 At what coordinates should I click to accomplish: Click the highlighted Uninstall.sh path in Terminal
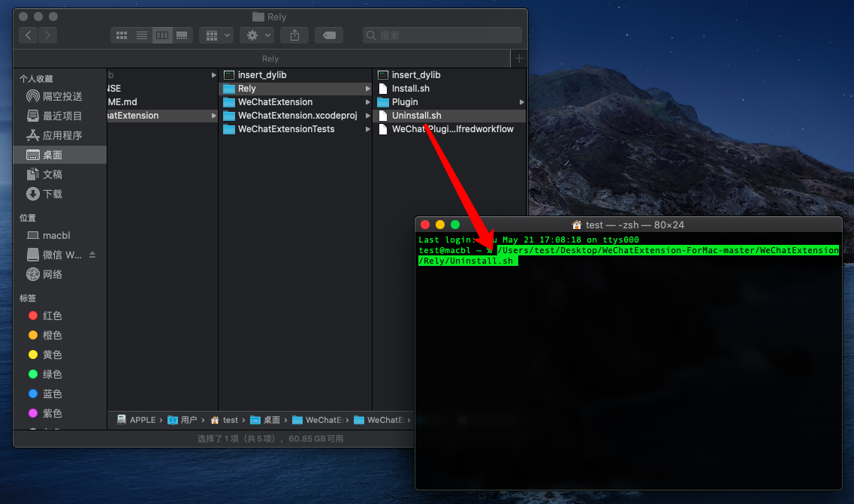[629, 255]
